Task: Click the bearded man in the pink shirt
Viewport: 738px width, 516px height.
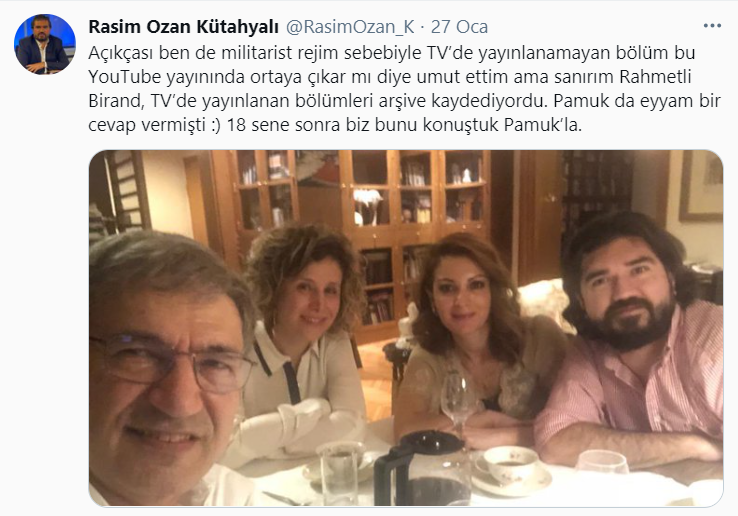Action: click(x=633, y=339)
